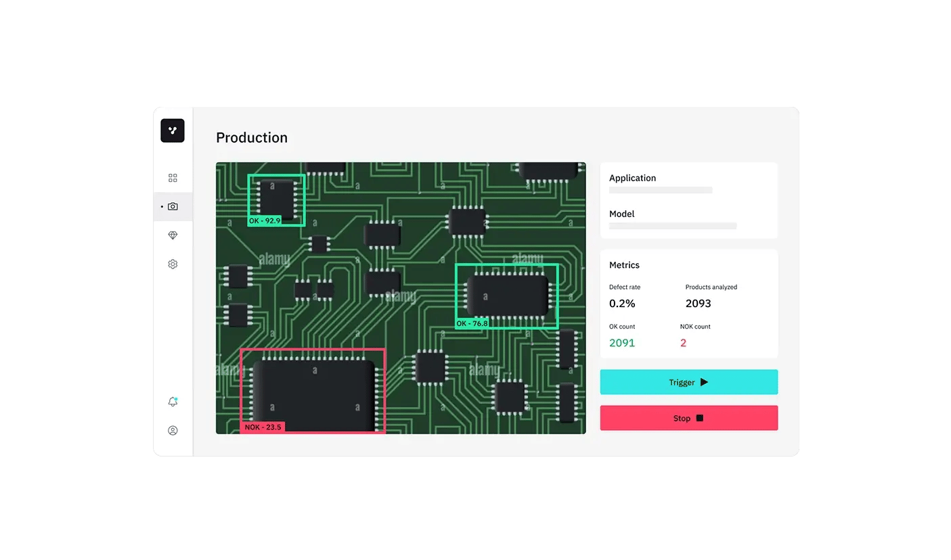
Task: Click the NOK - 23.5 bounding box
Action: (313, 390)
